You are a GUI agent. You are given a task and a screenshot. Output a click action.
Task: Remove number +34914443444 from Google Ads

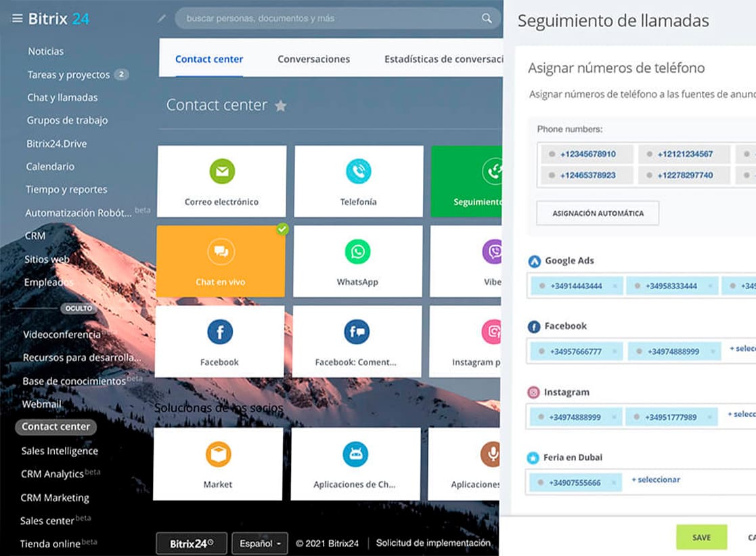(x=615, y=286)
